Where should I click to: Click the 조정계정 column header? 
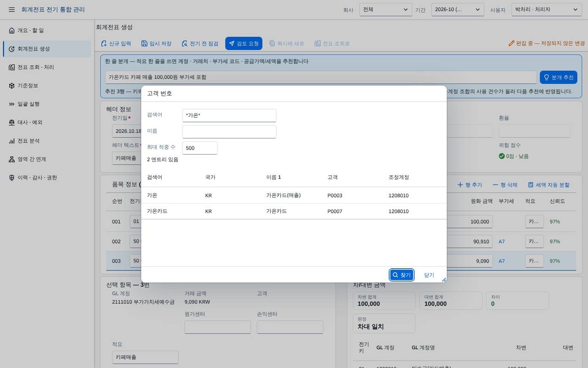click(x=399, y=177)
